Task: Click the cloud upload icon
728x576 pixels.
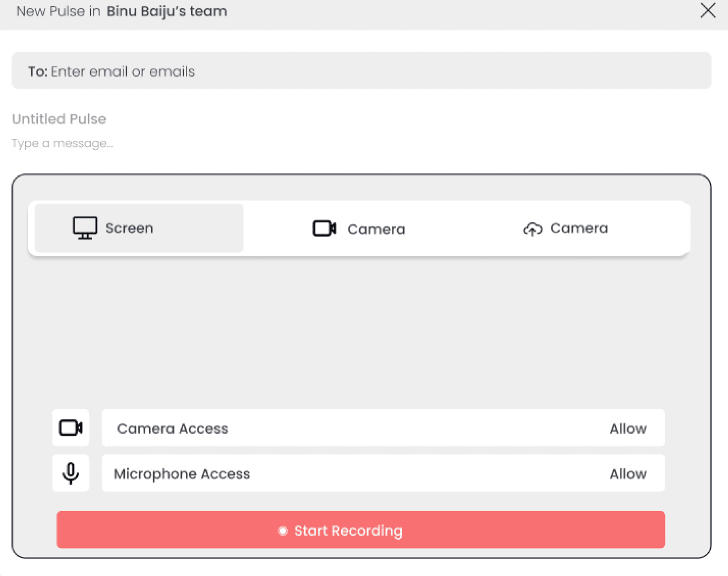Action: click(x=532, y=229)
